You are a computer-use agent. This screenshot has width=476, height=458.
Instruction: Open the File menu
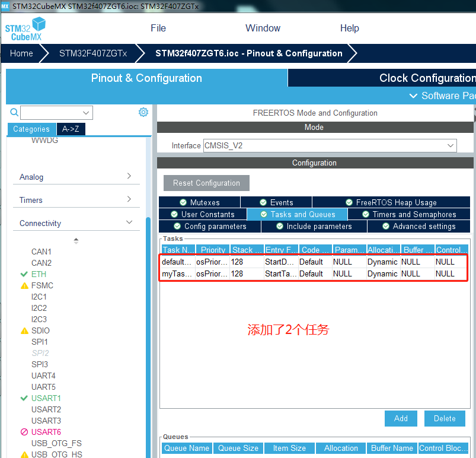point(158,28)
